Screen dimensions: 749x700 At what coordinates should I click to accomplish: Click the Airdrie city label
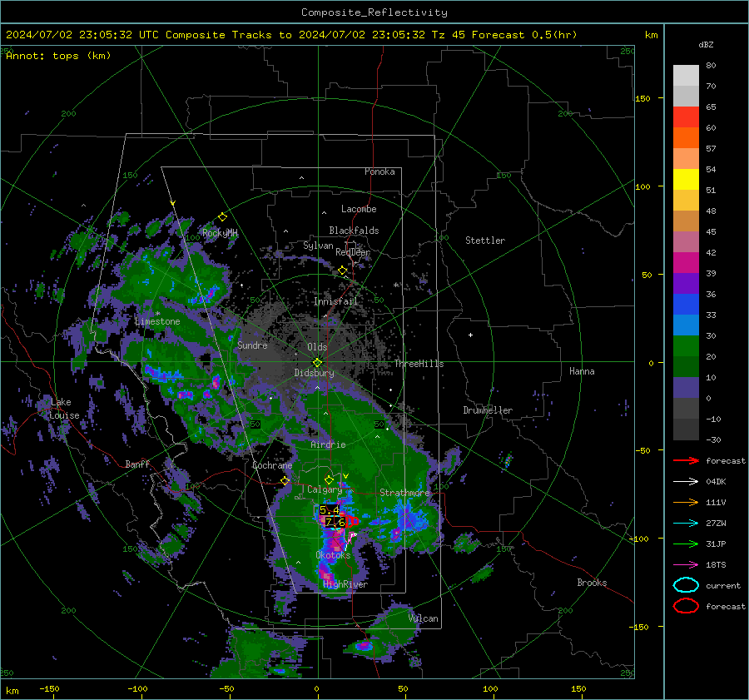[328, 444]
